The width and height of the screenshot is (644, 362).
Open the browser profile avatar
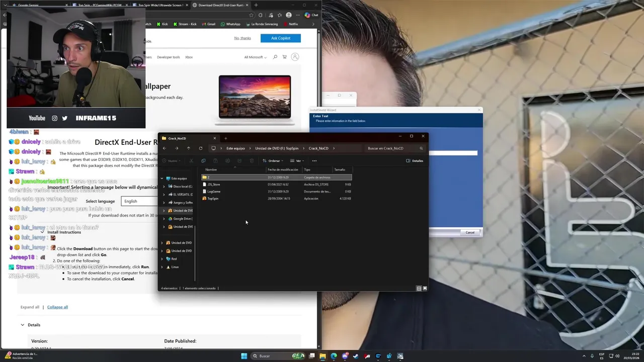pos(289,15)
